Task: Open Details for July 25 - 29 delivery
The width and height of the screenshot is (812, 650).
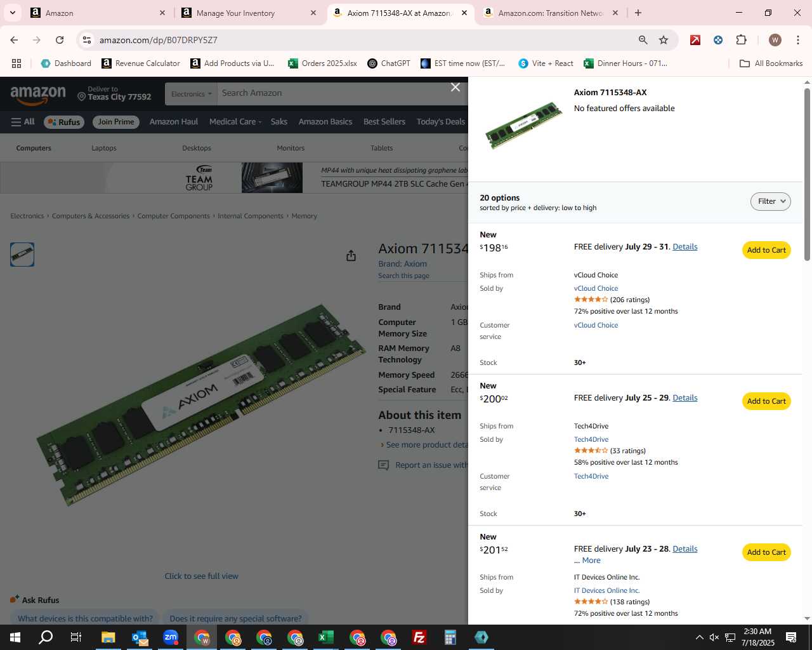Action: point(685,398)
